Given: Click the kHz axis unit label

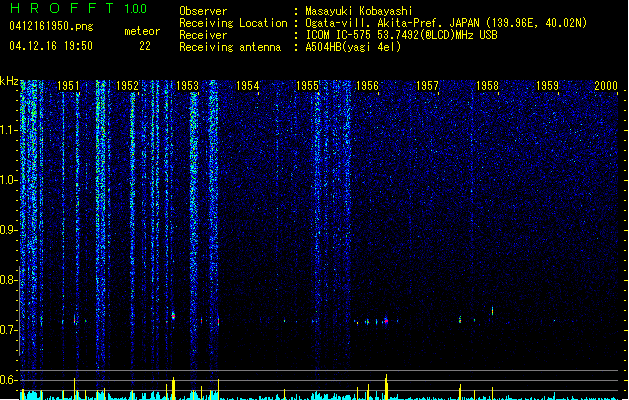Looking at the screenshot, I should click(9, 81).
